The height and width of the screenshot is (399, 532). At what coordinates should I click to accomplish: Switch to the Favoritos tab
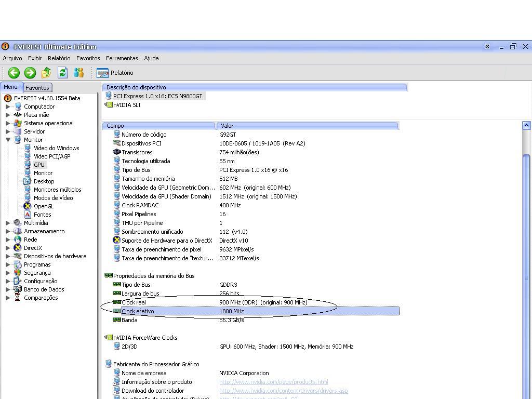(x=37, y=87)
